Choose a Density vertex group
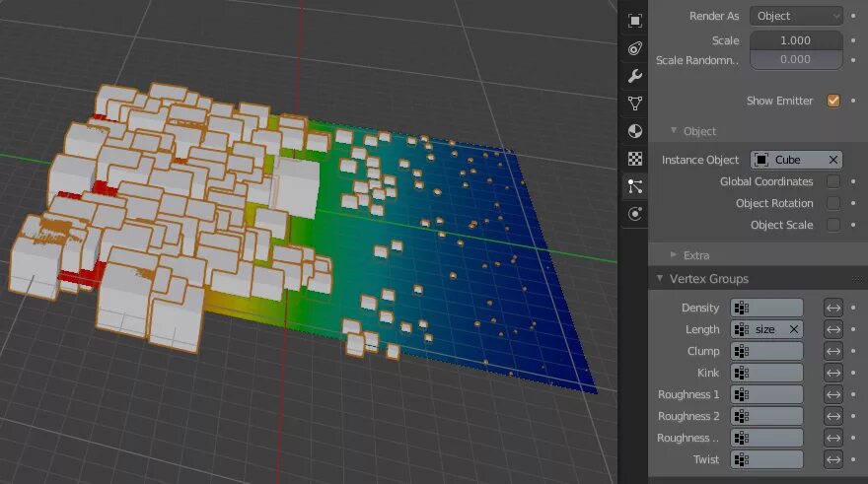The height and width of the screenshot is (484, 868). click(766, 308)
